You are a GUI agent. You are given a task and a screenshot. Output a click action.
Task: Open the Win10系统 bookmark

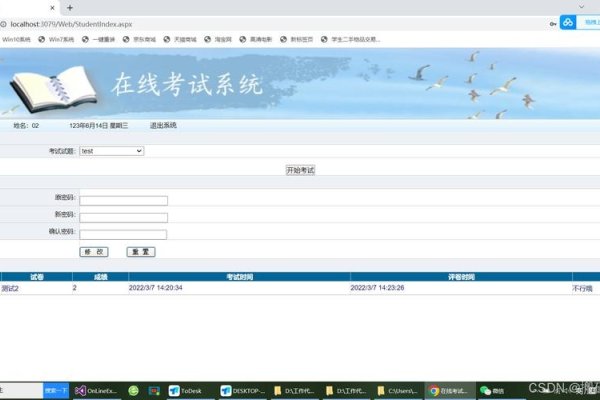[x=16, y=39]
